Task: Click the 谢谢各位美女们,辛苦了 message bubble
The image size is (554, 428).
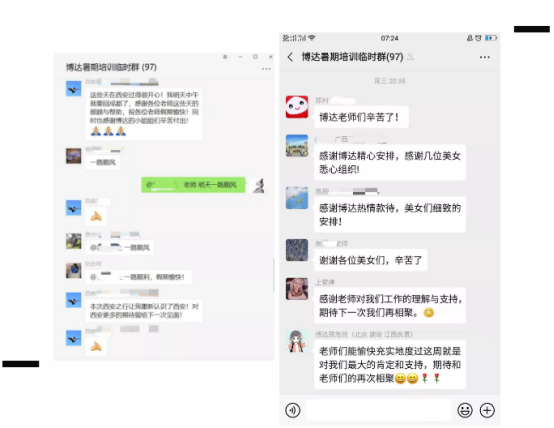Action: pos(371,260)
